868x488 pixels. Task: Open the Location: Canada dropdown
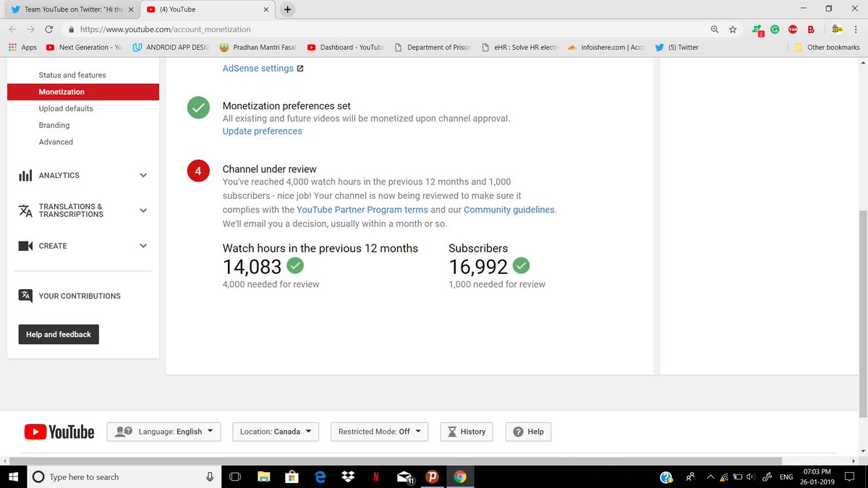click(x=276, y=432)
